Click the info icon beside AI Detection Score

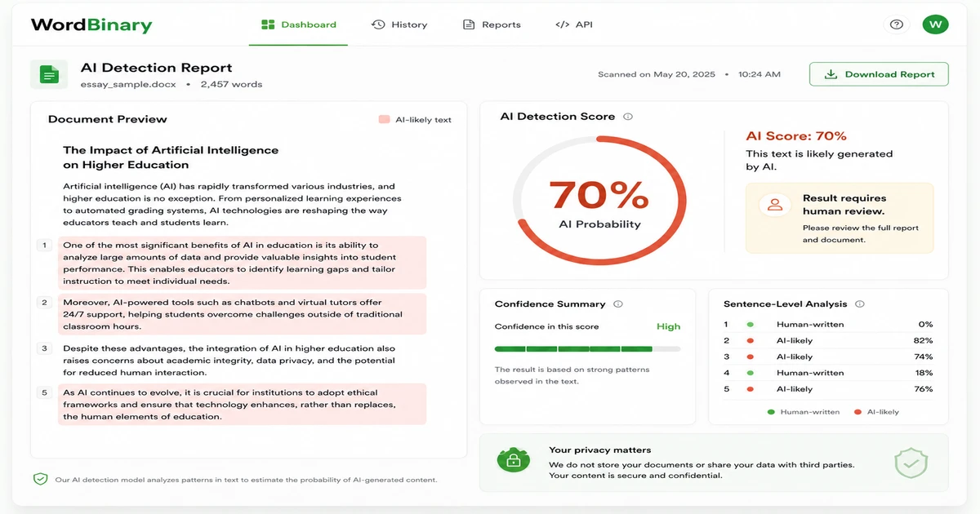point(628,117)
